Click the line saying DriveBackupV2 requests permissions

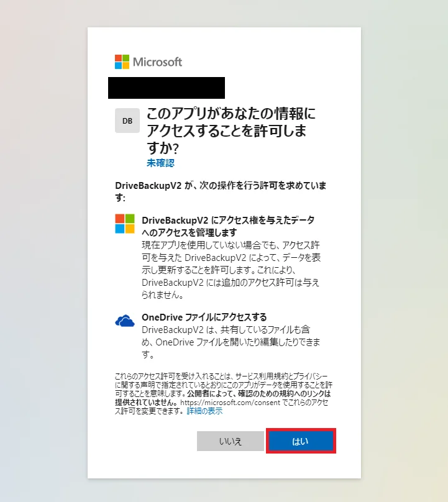(221, 191)
